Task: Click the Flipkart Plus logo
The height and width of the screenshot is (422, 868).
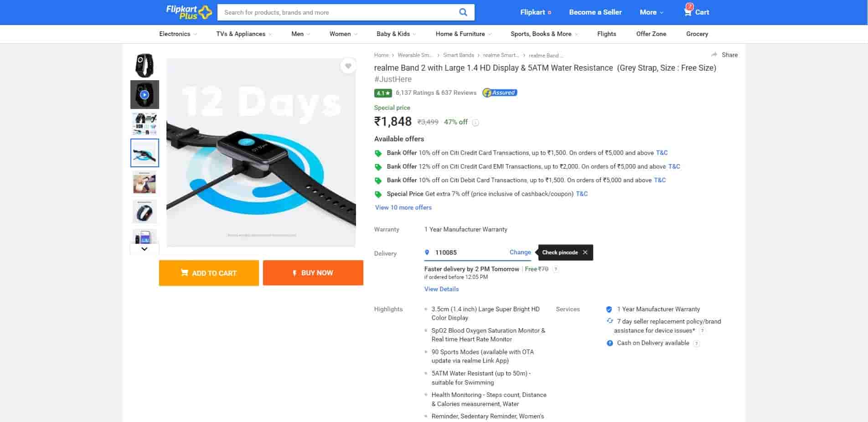Action: coord(189,12)
